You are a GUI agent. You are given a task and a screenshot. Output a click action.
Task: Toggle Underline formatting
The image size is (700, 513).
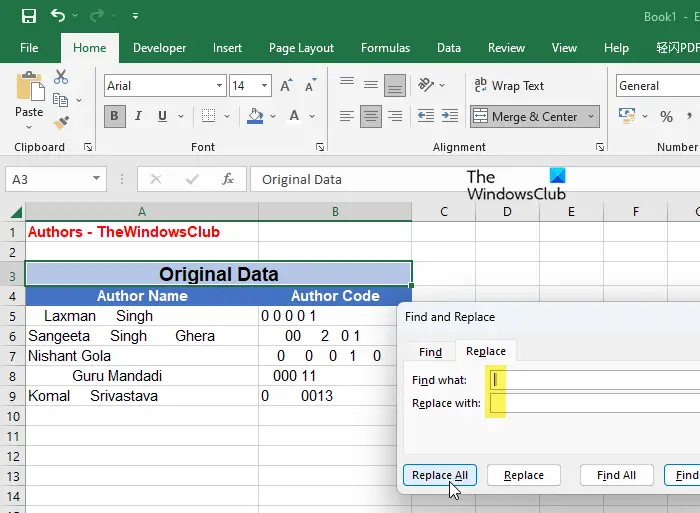click(x=162, y=116)
